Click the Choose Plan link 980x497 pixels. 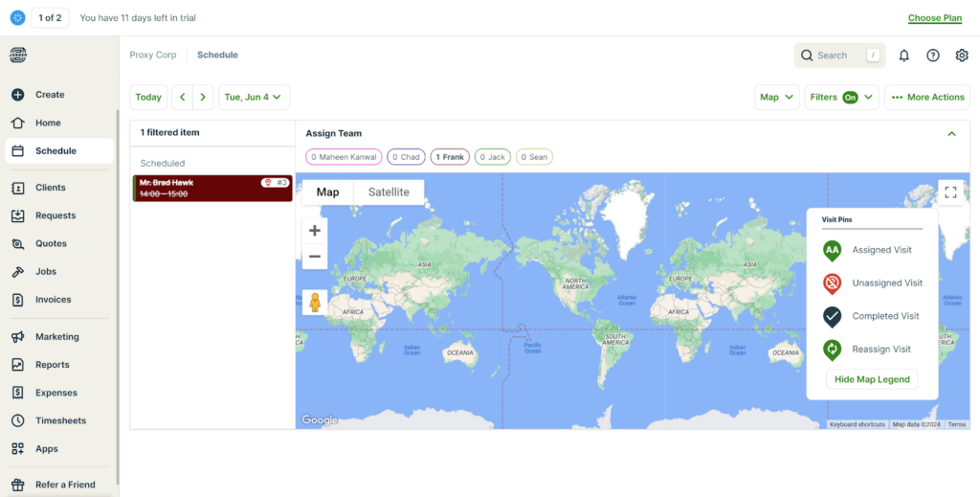pos(934,18)
